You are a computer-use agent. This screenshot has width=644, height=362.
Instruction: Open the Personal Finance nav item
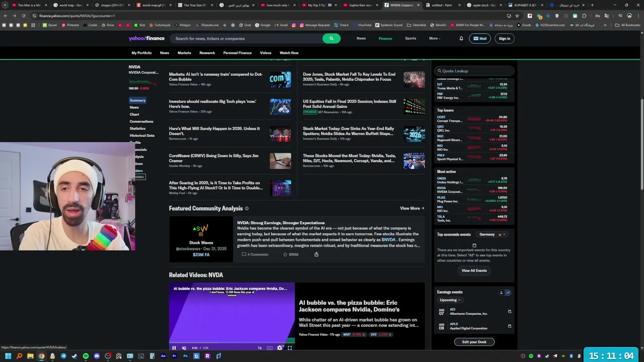point(237,53)
